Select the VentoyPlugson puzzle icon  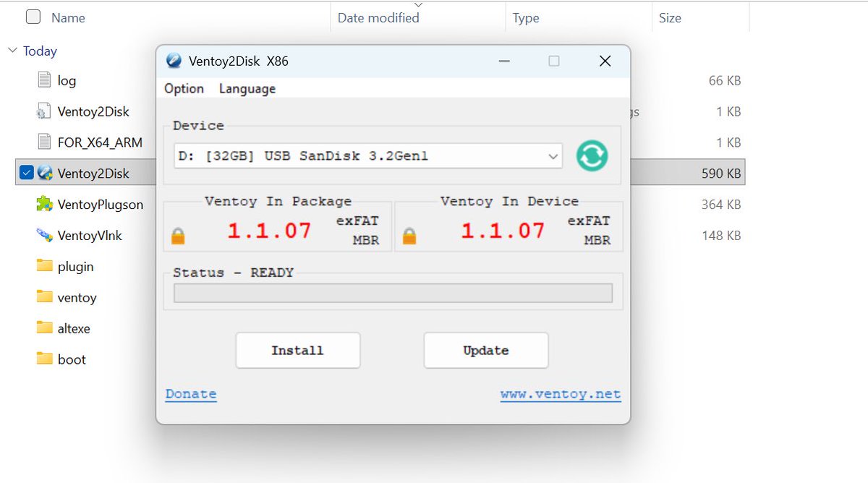(x=45, y=204)
